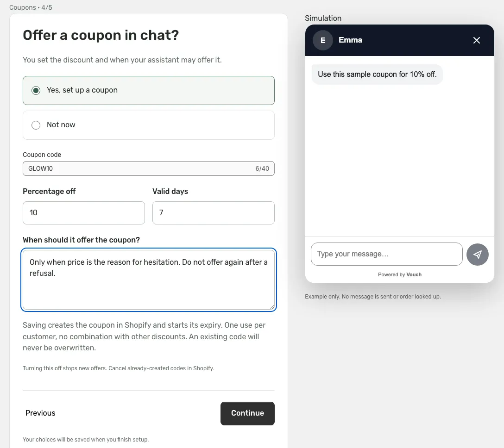Focus the Coupon code field GLOW10

tap(149, 168)
